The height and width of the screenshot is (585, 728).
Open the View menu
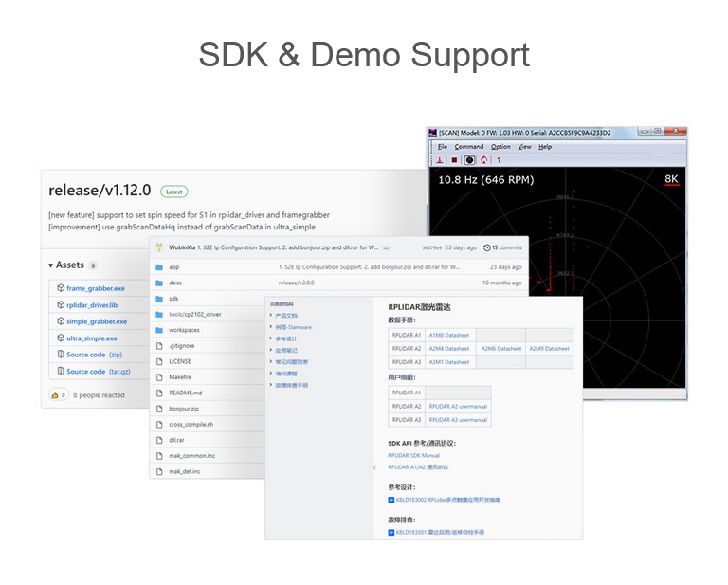[x=524, y=147]
